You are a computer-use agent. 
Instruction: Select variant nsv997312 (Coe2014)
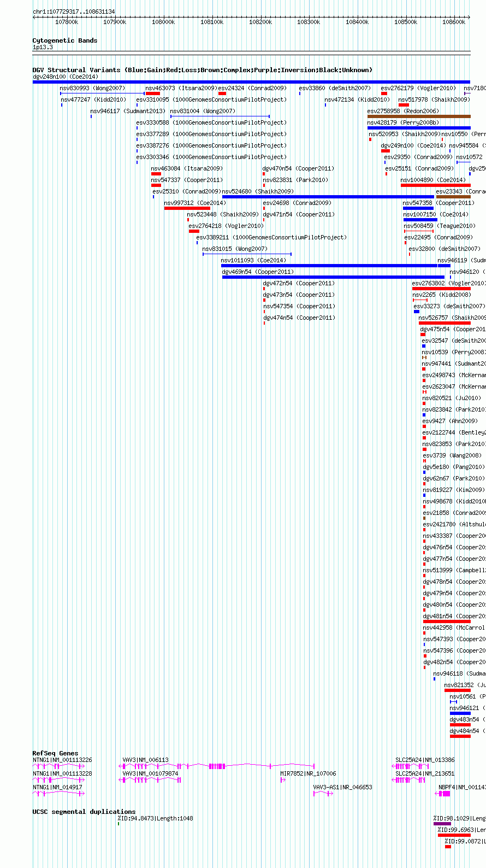(195, 203)
